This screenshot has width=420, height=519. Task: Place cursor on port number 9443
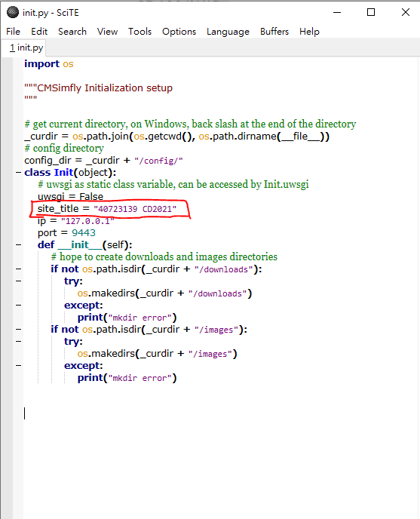point(84,233)
